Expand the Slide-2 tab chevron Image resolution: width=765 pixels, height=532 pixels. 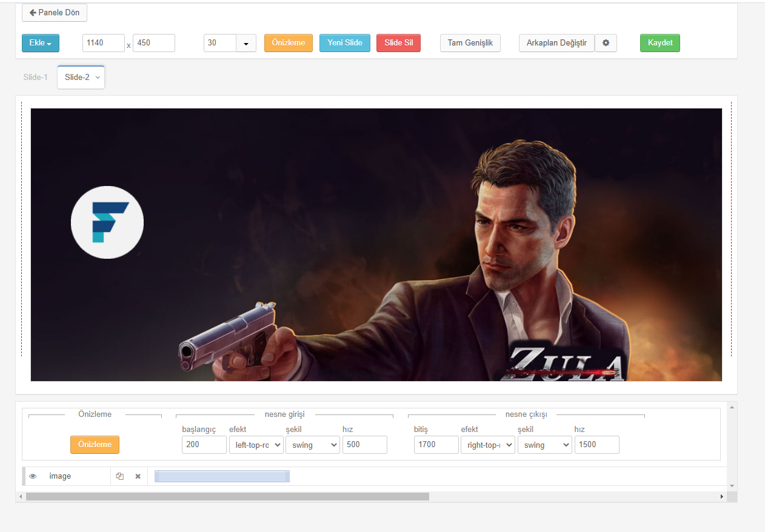98,78
